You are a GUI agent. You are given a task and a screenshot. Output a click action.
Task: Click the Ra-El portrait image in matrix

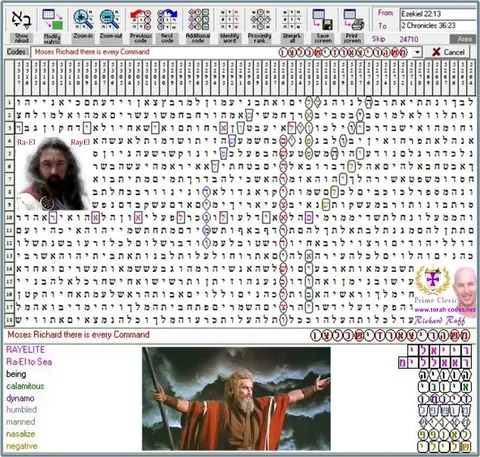click(53, 173)
